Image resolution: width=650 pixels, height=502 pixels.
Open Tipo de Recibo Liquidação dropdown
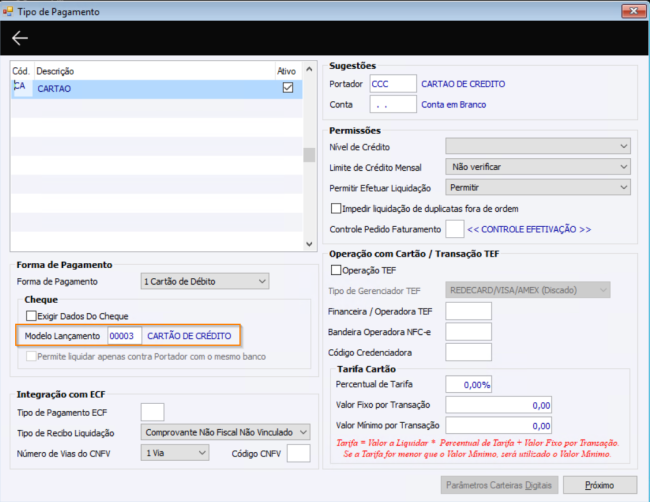(x=226, y=432)
